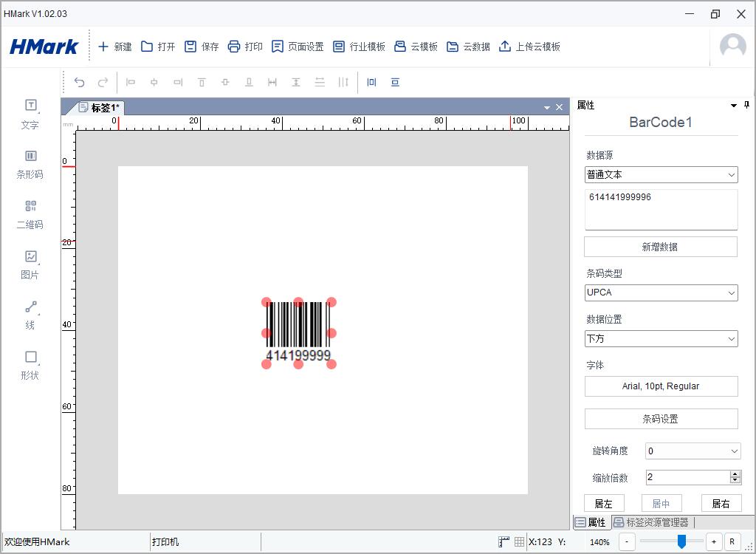Select the barcode object on canvas
This screenshot has width=756, height=554.
point(298,332)
